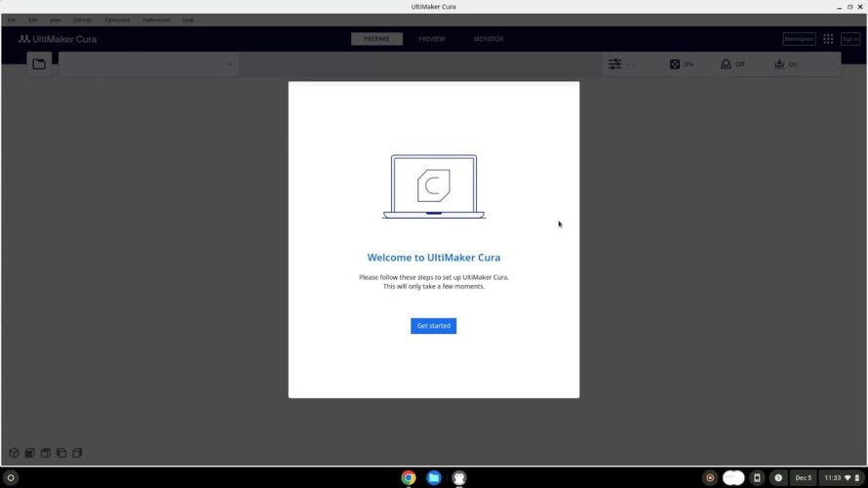This screenshot has height=488, width=868.
Task: Select the front view cube icon
Action: 30,453
